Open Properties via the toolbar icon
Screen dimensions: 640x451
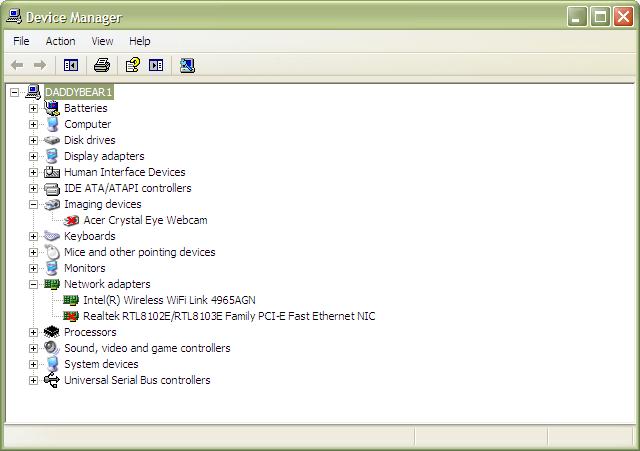pos(133,65)
